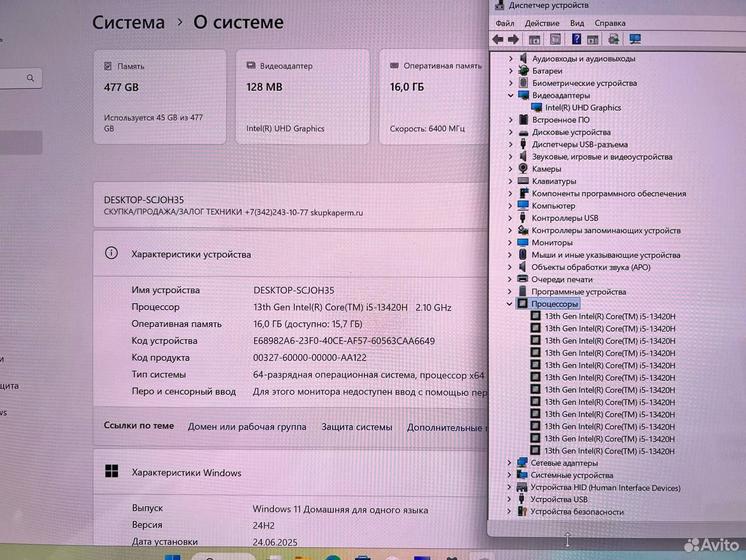Click the printer-like toolbar icon in Device Manager
The image size is (746, 560).
[613, 39]
